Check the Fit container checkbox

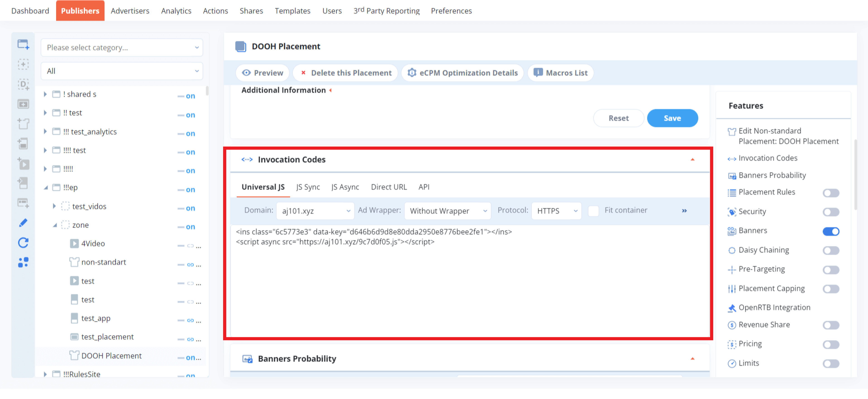pos(593,211)
